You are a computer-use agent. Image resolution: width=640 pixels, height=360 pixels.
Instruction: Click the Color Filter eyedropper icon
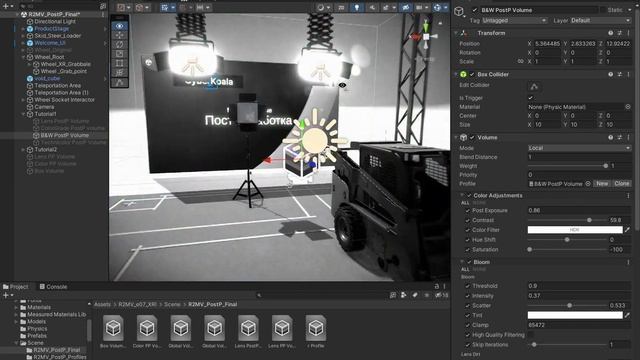pos(627,230)
